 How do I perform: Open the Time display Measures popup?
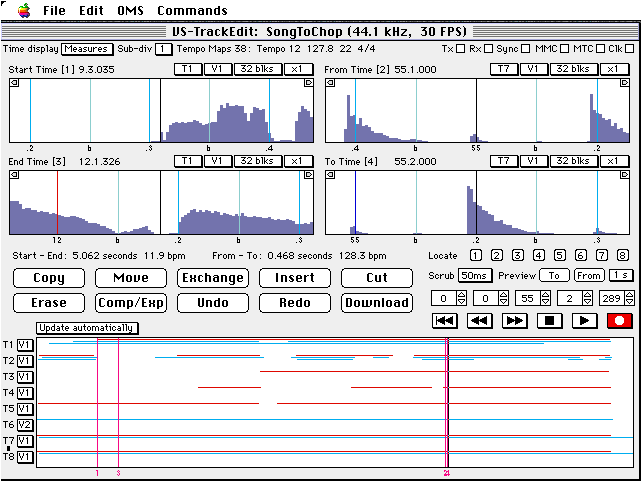87,49
